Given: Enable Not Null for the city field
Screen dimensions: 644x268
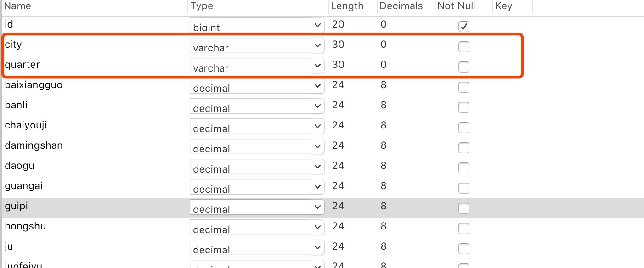Looking at the screenshot, I should click(x=464, y=47).
